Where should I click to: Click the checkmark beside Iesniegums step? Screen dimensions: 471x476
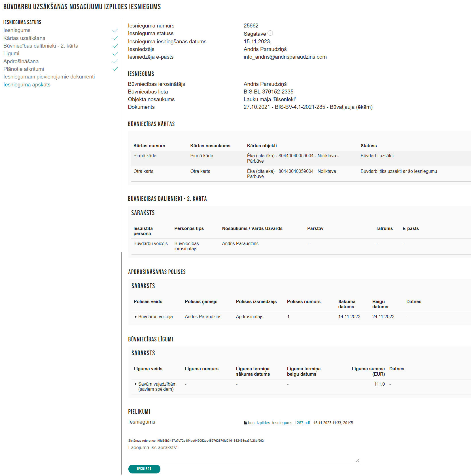point(115,30)
